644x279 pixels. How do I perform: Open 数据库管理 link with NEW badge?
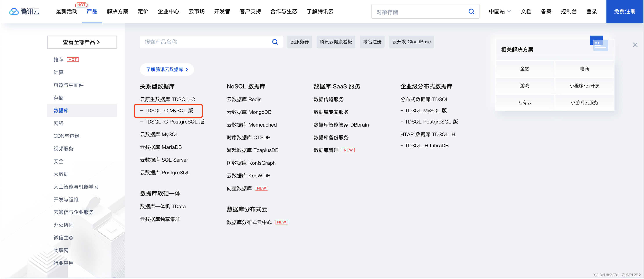[x=326, y=150]
